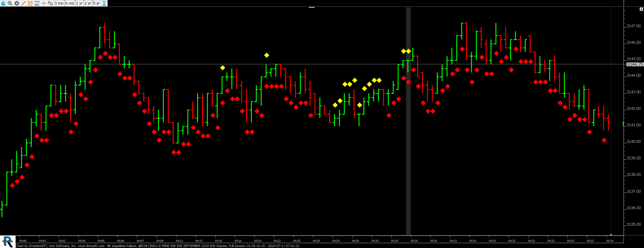Set viewing period to 6 mo
Screen dimensions: 644x248
70,3
